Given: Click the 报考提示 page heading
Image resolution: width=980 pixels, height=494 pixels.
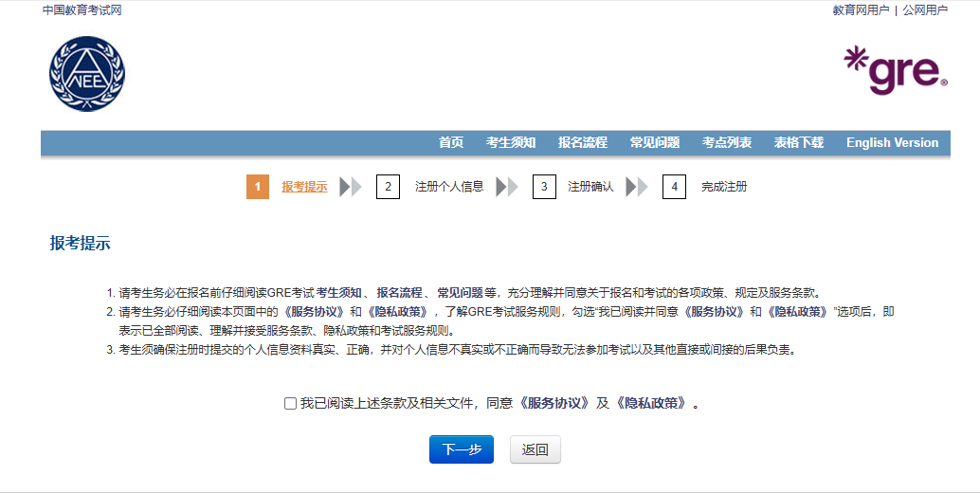Looking at the screenshot, I should (x=80, y=244).
